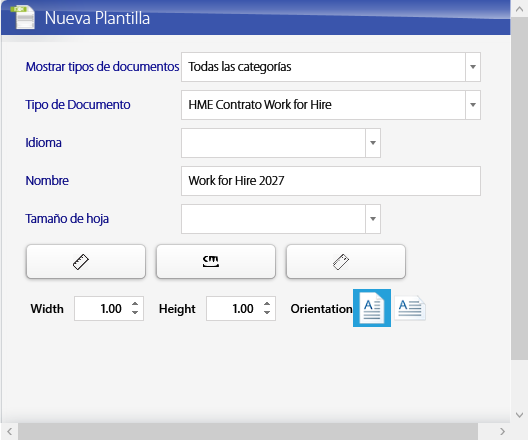This screenshot has height=440, width=528.
Task: Click the Mostrar tipos de documentos label
Action: click(x=102, y=67)
